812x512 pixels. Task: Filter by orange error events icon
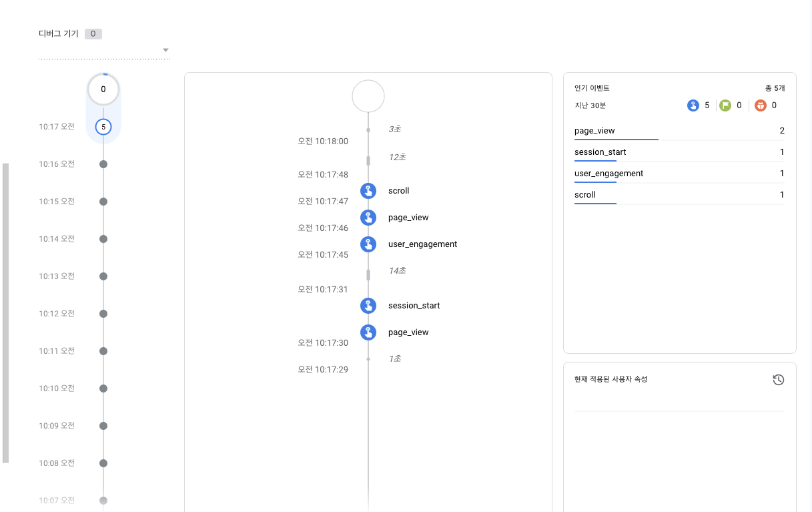[761, 105]
